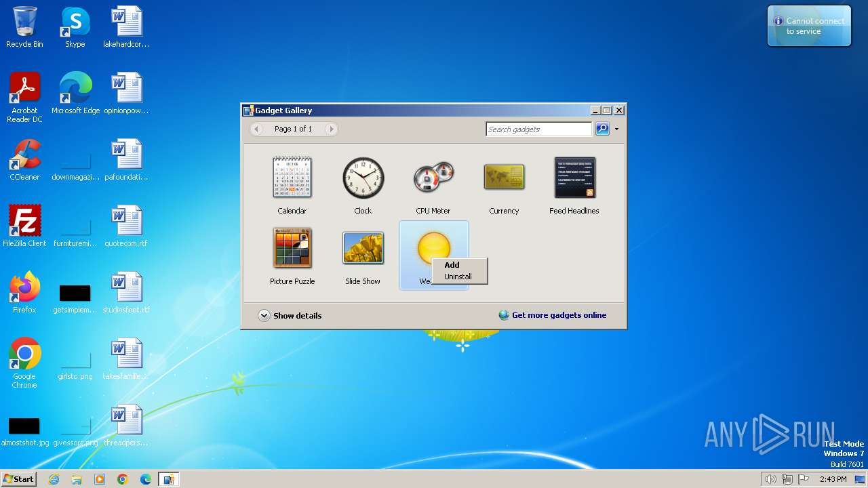Screen dimensions: 868x488
Task: Open Chrome from the taskbar
Action: point(123,479)
